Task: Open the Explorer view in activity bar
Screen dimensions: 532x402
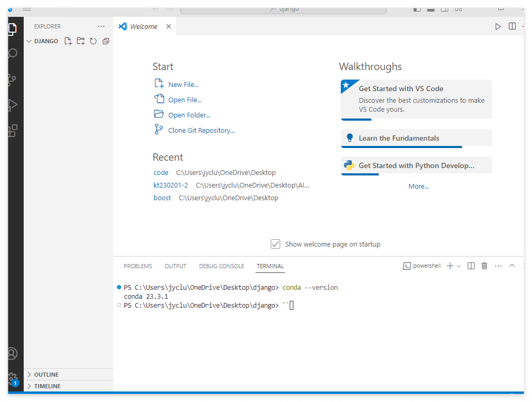Action: 12,29
